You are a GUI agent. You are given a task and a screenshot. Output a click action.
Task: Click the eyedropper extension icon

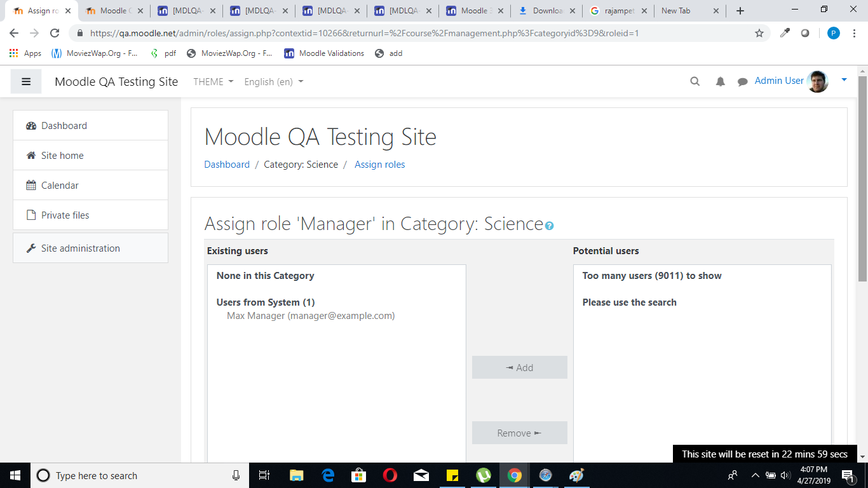(785, 33)
